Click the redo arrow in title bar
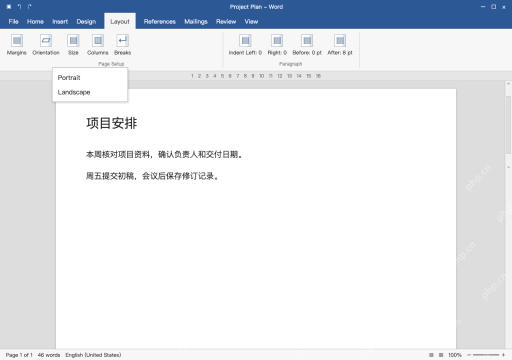 (x=30, y=7)
